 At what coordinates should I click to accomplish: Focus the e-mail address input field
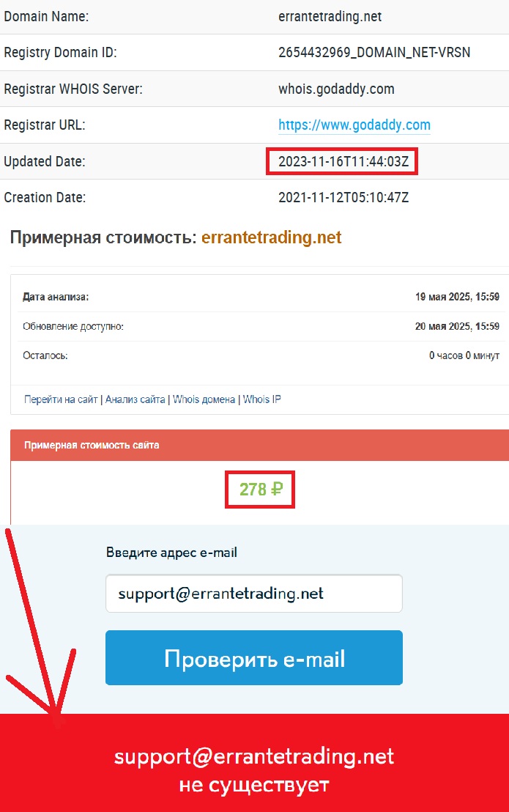(x=254, y=594)
